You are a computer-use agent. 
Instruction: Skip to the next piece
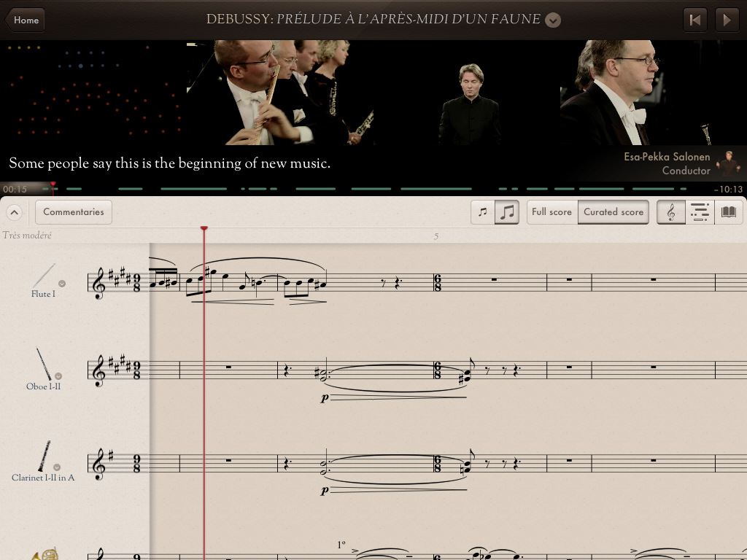(x=727, y=20)
